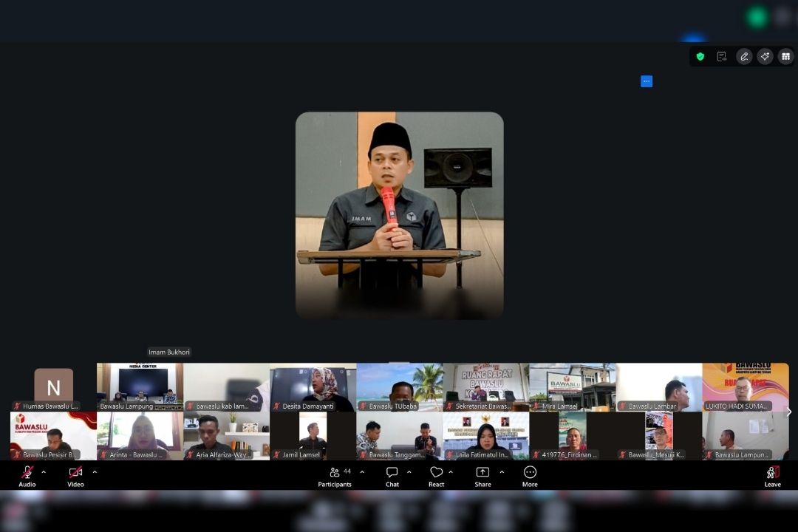Select the bawaslu kab lam video tile
Image resolution: width=798 pixels, height=532 pixels.
227,387
